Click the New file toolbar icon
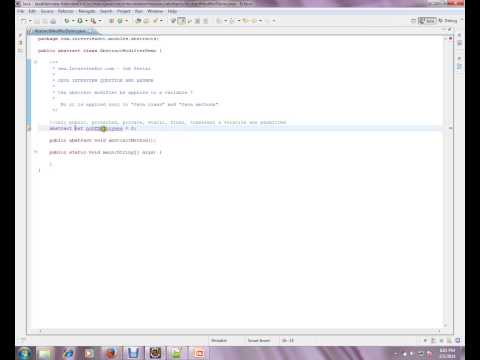This screenshot has height=360, width=480. (x=24, y=21)
